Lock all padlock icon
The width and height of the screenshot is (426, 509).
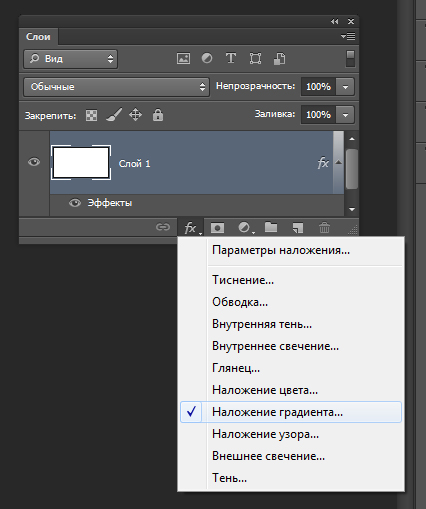[158, 115]
